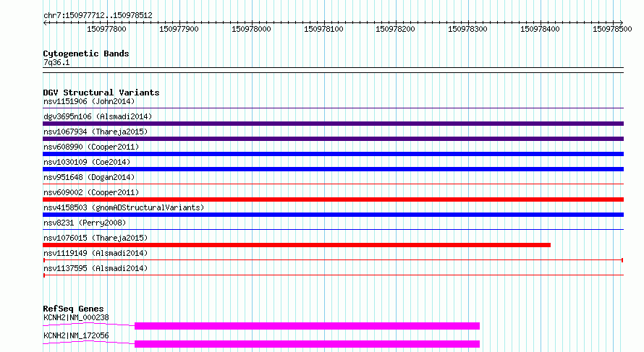Open variant nsv1067934 (Thareja2015) label
The width and height of the screenshot is (644, 352).
[96, 132]
